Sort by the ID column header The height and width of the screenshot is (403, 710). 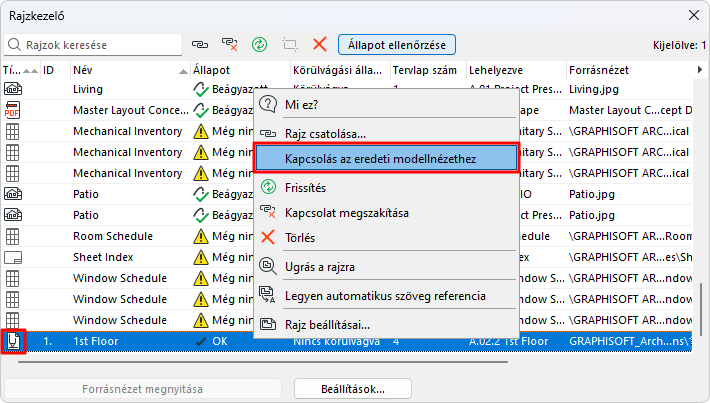click(x=55, y=70)
